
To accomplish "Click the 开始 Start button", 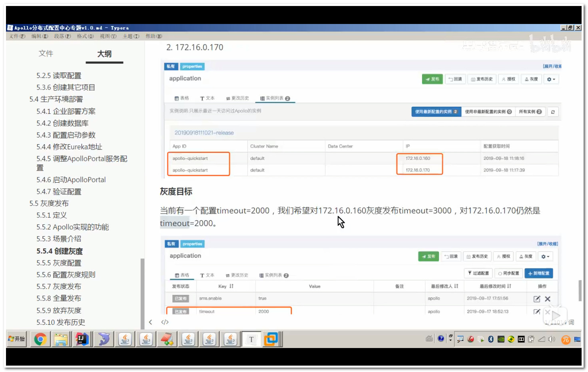I will [x=16, y=339].
